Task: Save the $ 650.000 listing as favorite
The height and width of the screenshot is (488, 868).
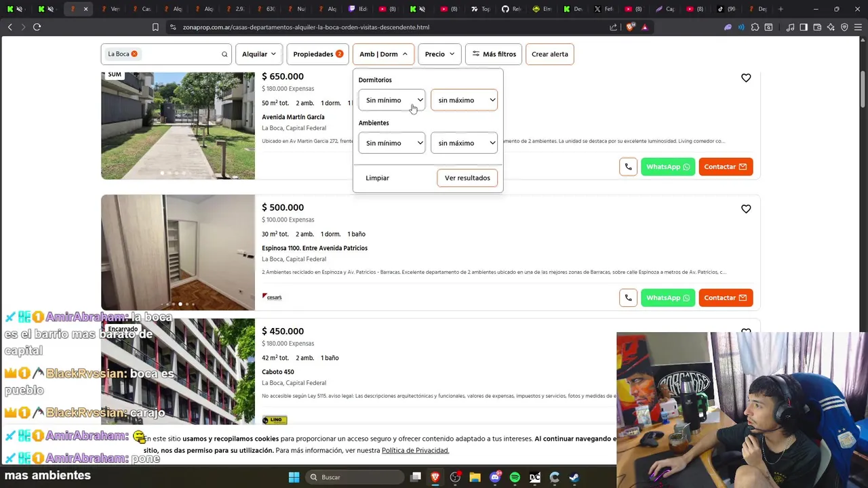Action: pos(746,78)
